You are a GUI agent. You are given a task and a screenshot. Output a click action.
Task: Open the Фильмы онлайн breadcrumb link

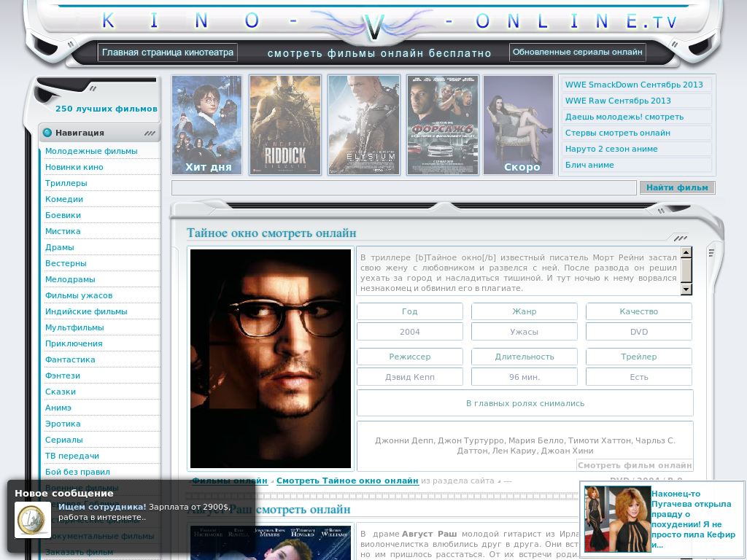(x=230, y=481)
